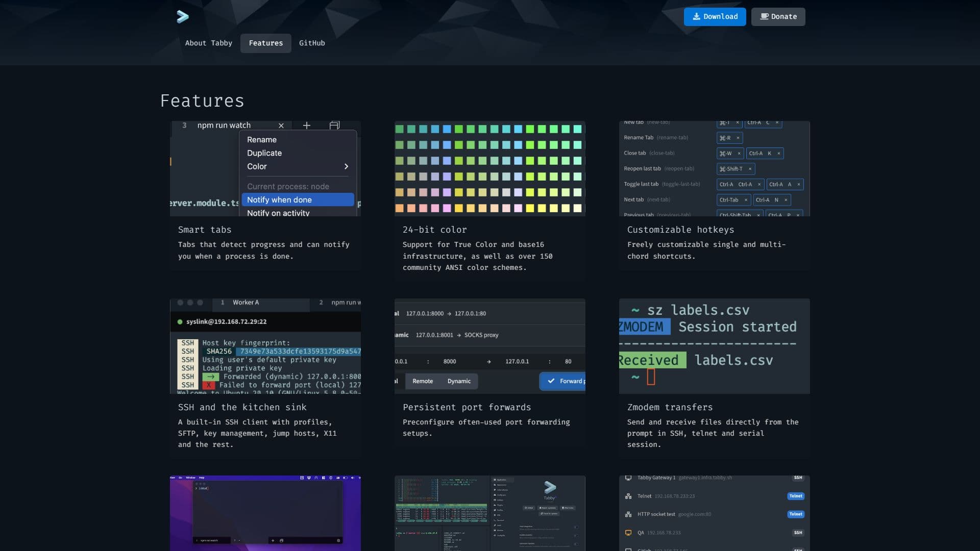Open the 24-bit color swatches thumbnail

coord(490,168)
